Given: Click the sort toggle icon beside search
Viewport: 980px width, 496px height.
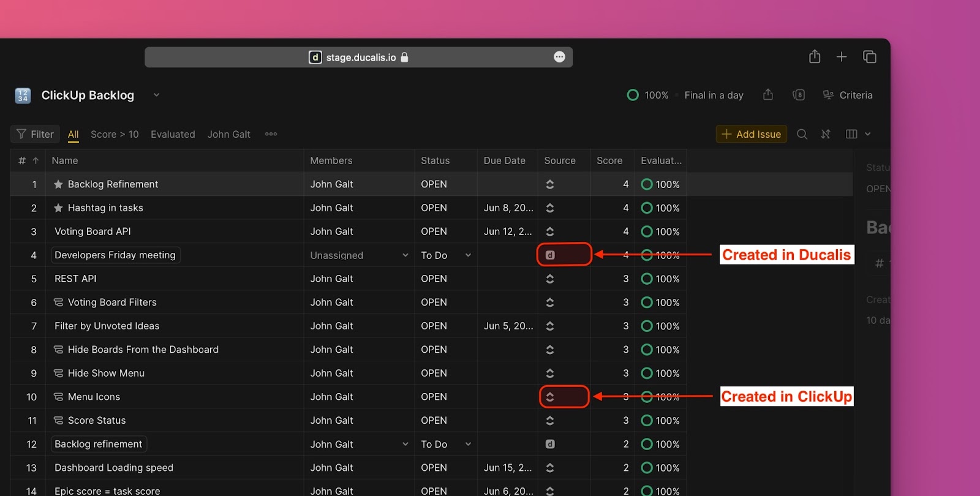Looking at the screenshot, I should pos(826,134).
